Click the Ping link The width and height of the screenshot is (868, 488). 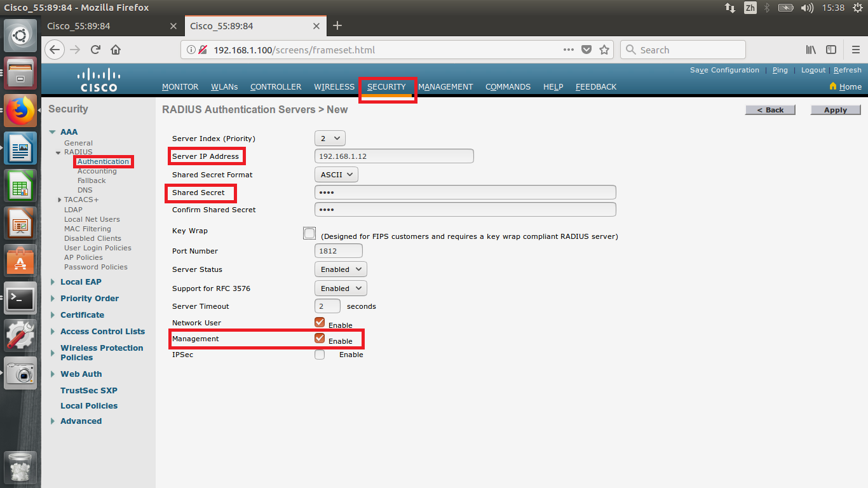coord(780,70)
